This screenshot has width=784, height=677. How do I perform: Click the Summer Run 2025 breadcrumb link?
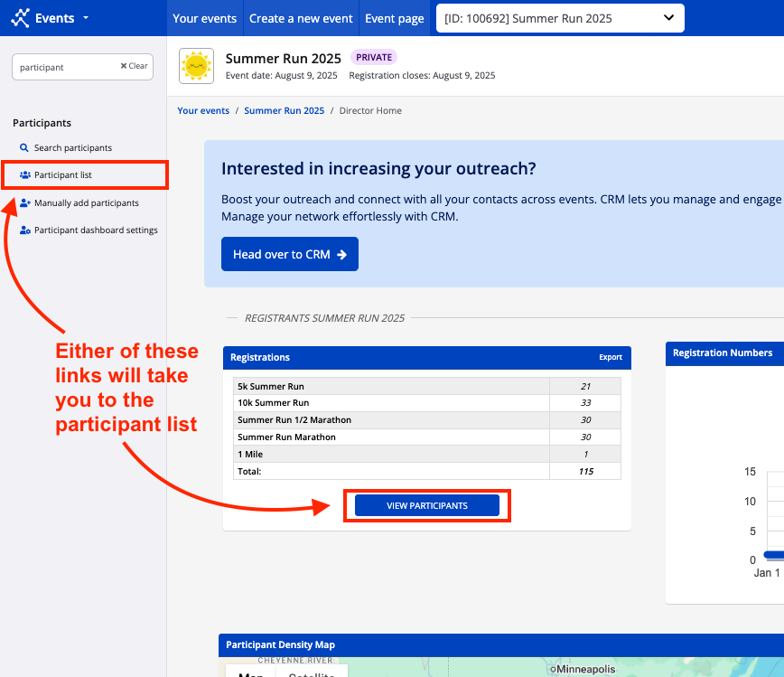(x=284, y=111)
